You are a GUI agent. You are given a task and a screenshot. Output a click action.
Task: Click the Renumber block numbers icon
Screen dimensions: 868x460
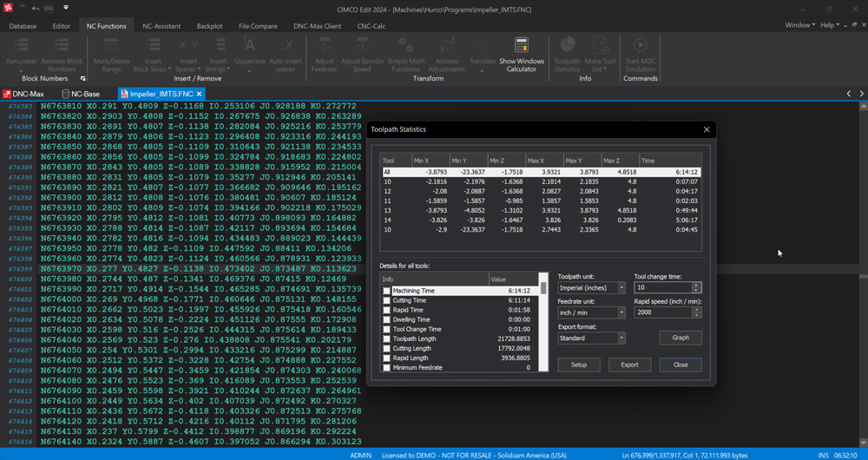pyautogui.click(x=22, y=46)
